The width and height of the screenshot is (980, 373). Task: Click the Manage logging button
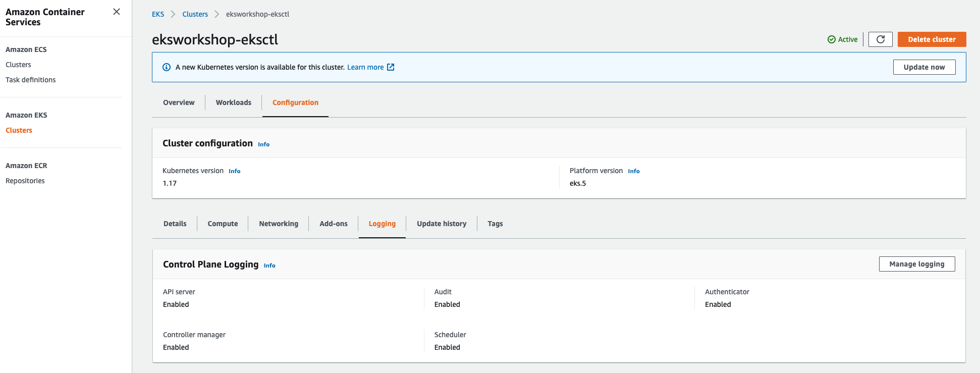(916, 264)
